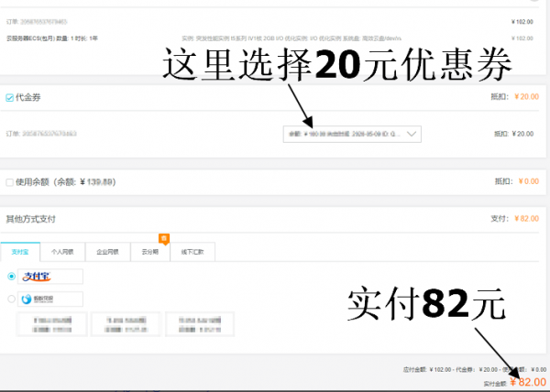550x392 pixels.
Task: Enable the 使用余额 checkbox
Action: tap(9, 181)
